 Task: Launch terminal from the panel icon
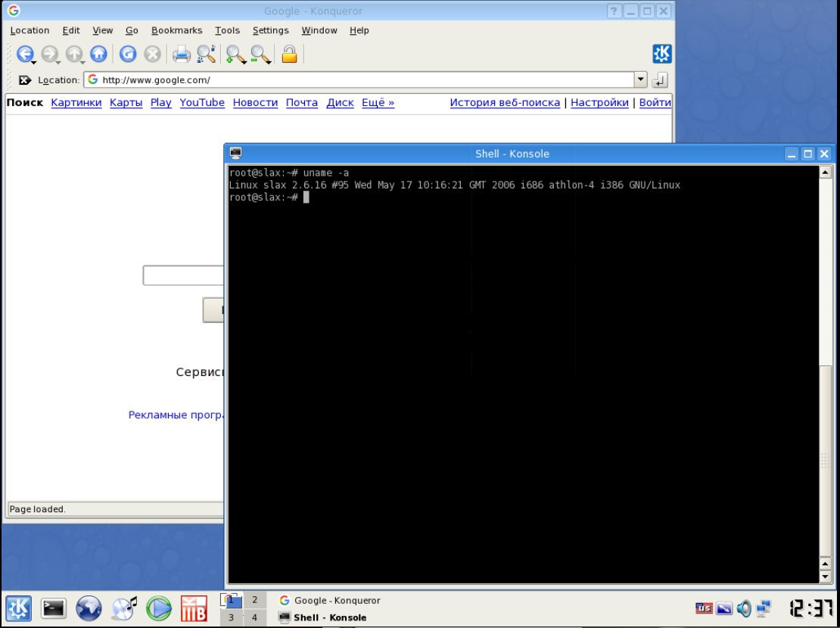click(54, 609)
